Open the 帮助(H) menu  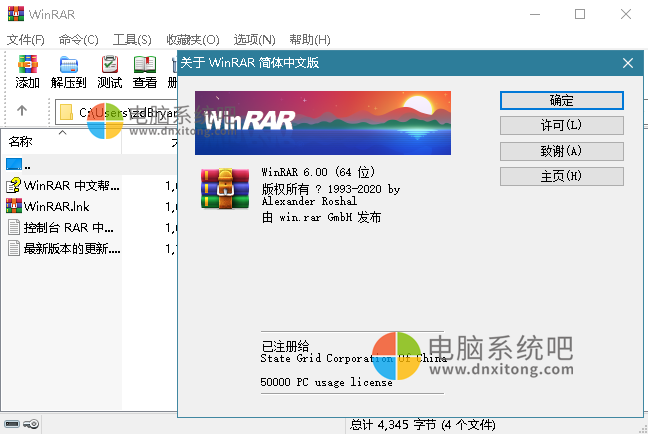[x=310, y=40]
